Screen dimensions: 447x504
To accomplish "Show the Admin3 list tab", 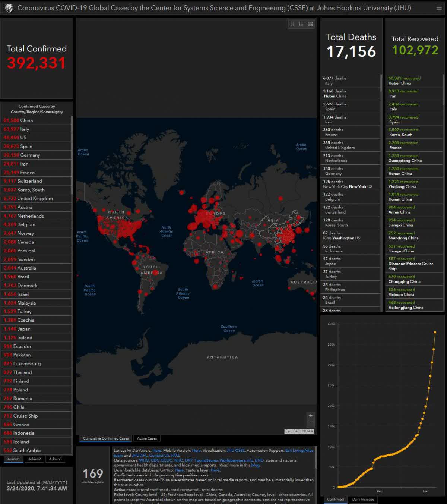I will tap(56, 459).
